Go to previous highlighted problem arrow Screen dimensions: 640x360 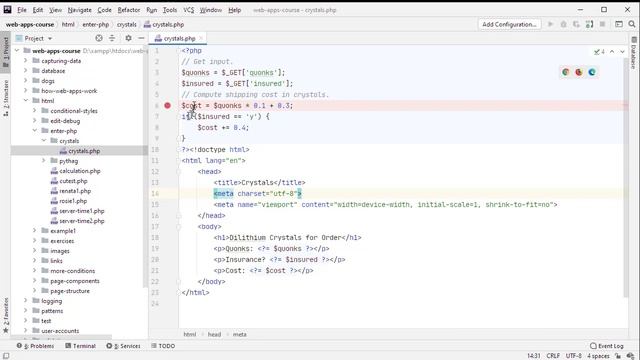612,52
